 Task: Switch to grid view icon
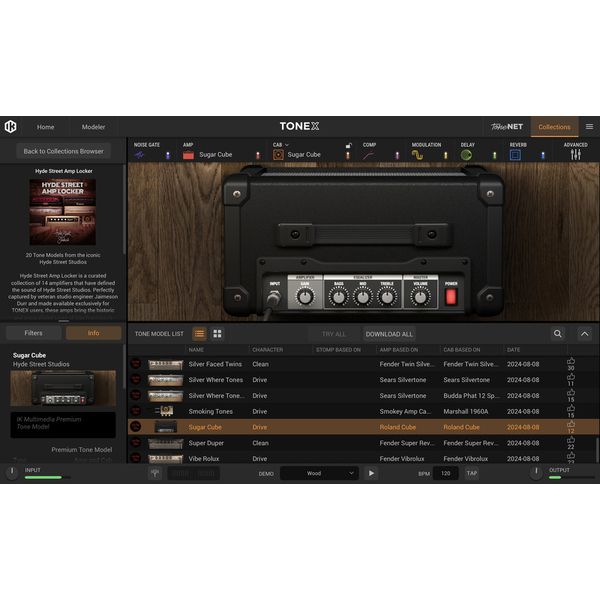(217, 334)
